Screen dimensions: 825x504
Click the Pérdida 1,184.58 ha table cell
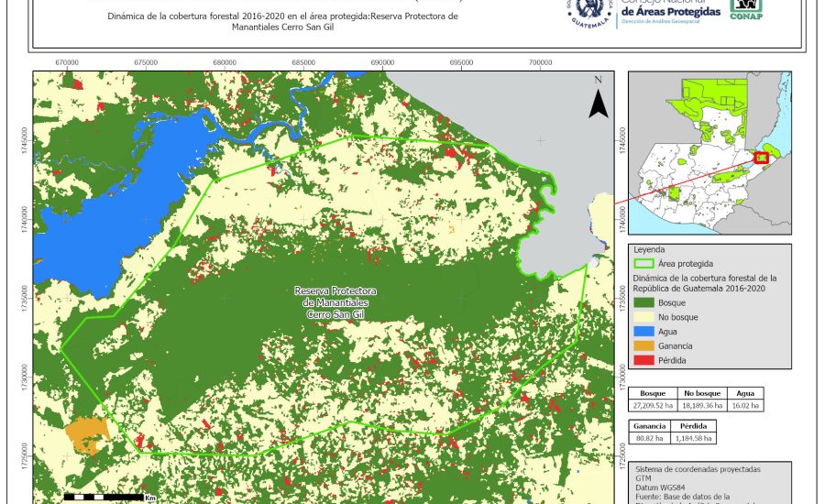point(695,439)
